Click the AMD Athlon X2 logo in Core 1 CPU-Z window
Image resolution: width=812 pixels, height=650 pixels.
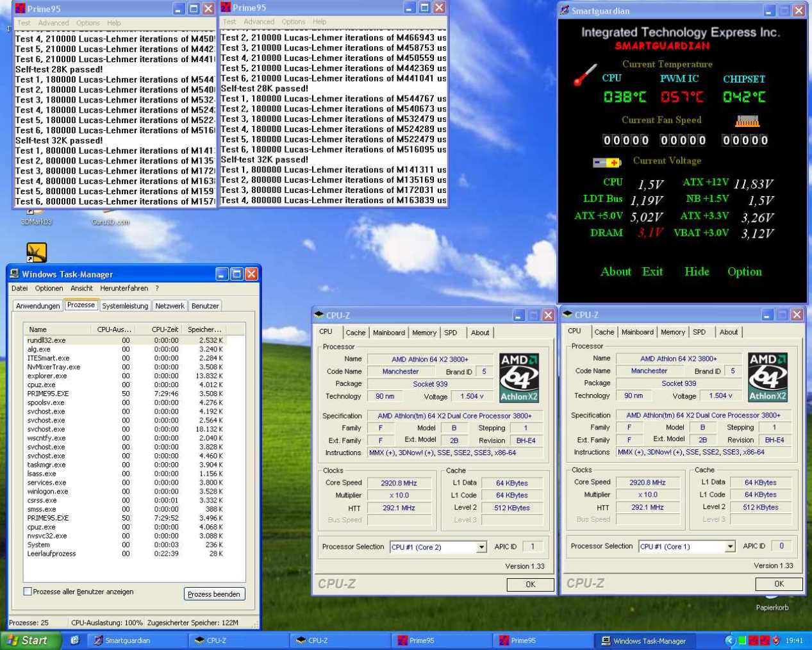(767, 377)
